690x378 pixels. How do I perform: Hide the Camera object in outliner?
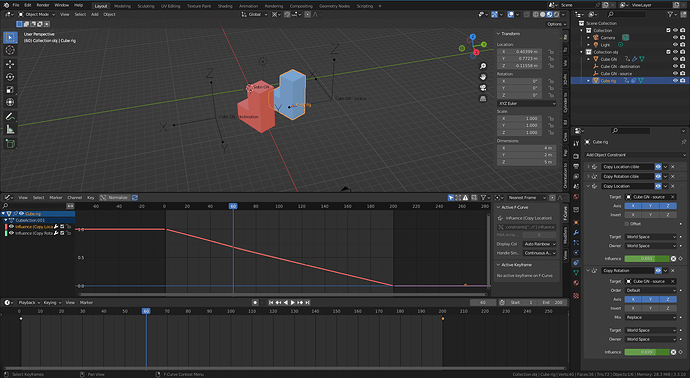pyautogui.click(x=675, y=37)
